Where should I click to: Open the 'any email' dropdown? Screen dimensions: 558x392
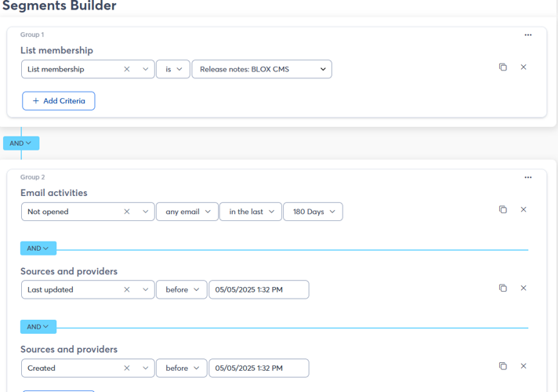[187, 212]
